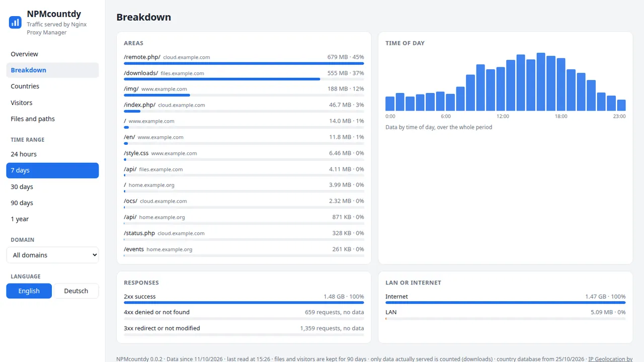The height and width of the screenshot is (362, 644).
Task: Click the 2xx success response row
Action: pyautogui.click(x=244, y=299)
